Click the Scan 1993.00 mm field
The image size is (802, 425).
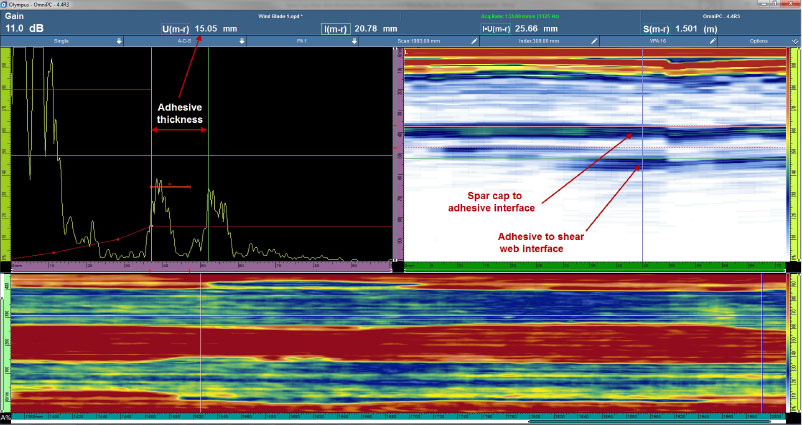pos(430,41)
